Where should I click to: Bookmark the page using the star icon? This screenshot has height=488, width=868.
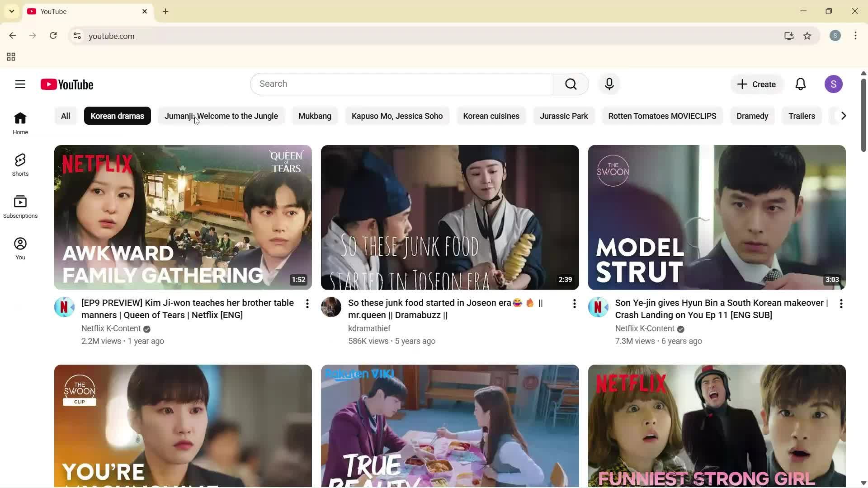pos(807,36)
